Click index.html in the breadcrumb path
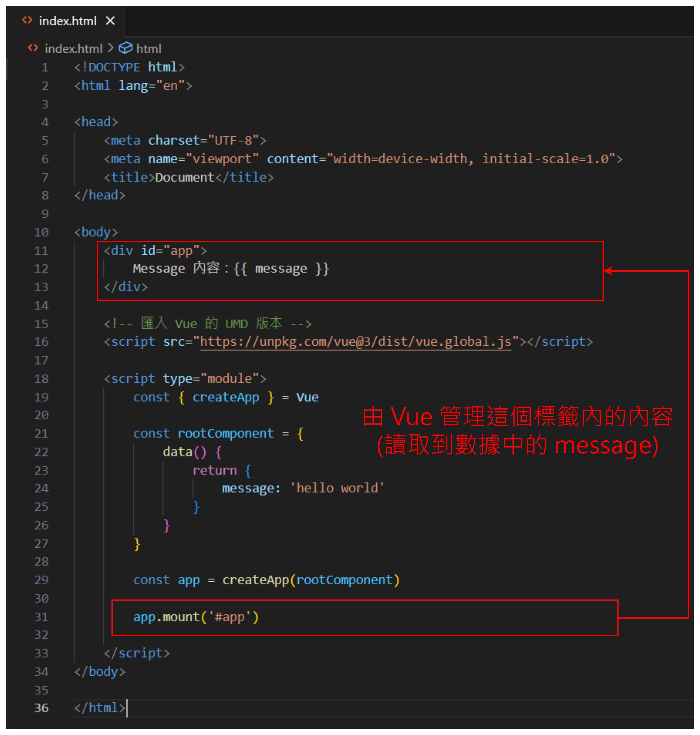 (x=74, y=49)
